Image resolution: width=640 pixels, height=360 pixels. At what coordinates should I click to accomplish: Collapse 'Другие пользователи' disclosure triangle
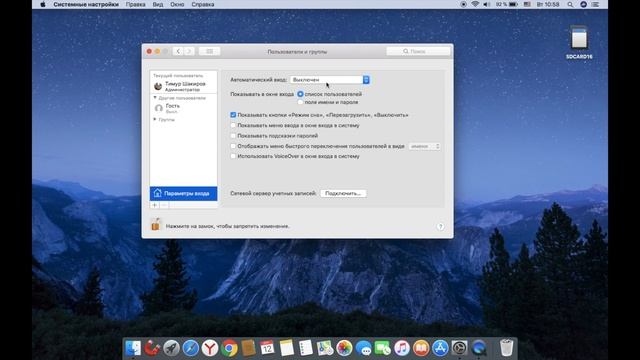coord(155,98)
